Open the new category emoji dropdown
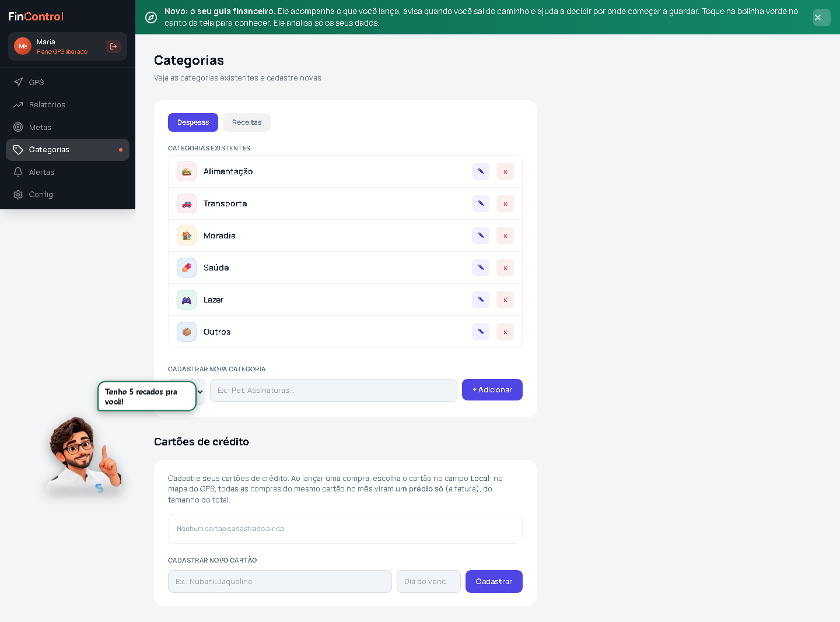The image size is (840, 622). pyautogui.click(x=199, y=392)
